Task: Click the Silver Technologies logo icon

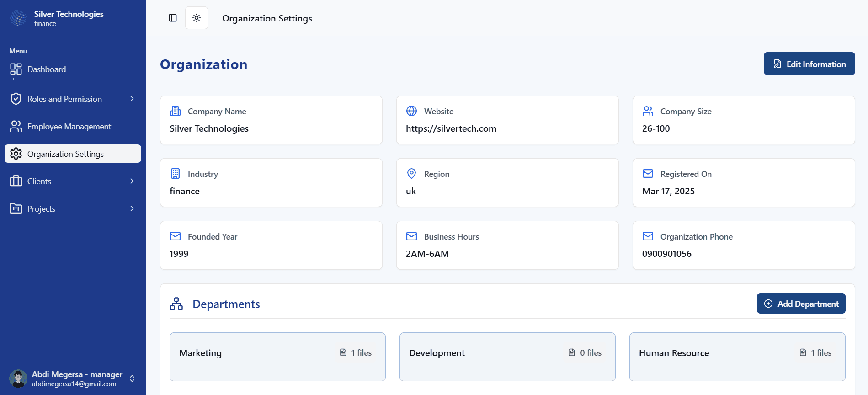Action: click(18, 18)
